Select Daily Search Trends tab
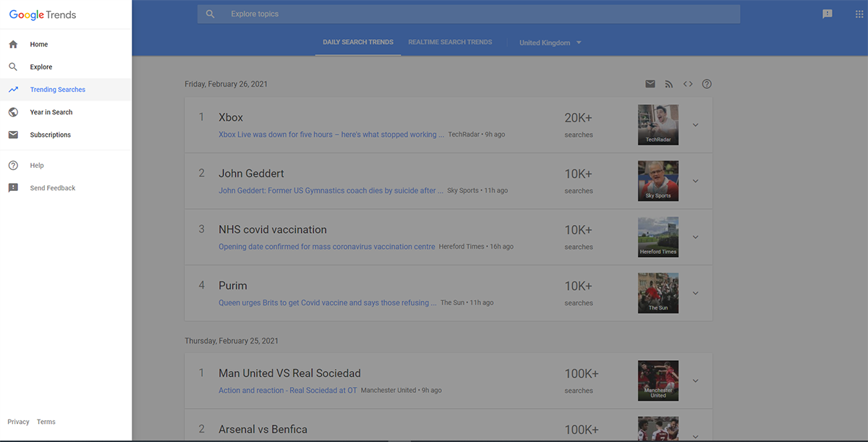Viewport: 868px width, 442px height. [358, 42]
